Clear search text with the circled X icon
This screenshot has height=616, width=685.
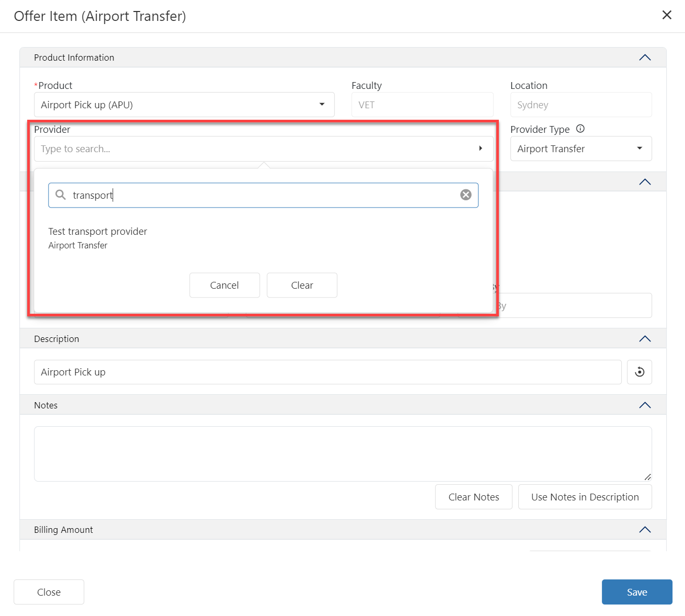(465, 195)
